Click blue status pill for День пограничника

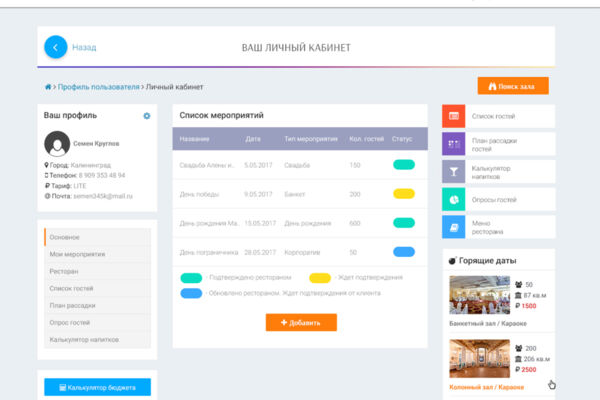point(404,252)
